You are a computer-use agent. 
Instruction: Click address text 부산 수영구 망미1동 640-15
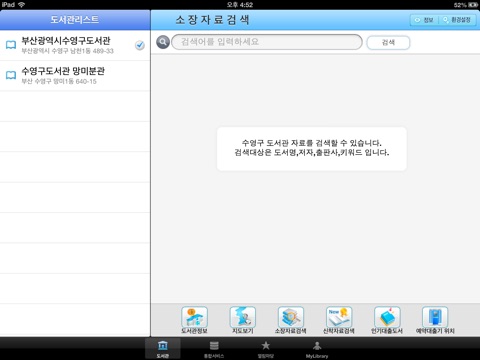(x=59, y=81)
